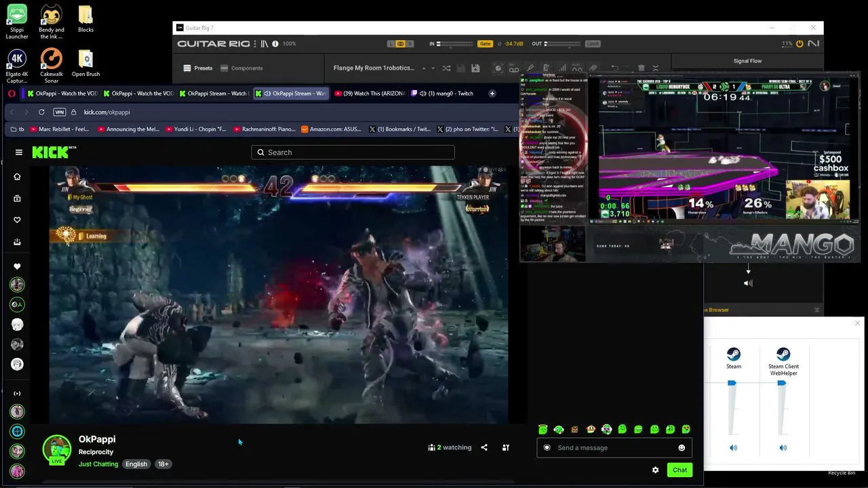Open Guitar Rig library browser icon
Screen dimensions: 868x488
pos(264,44)
